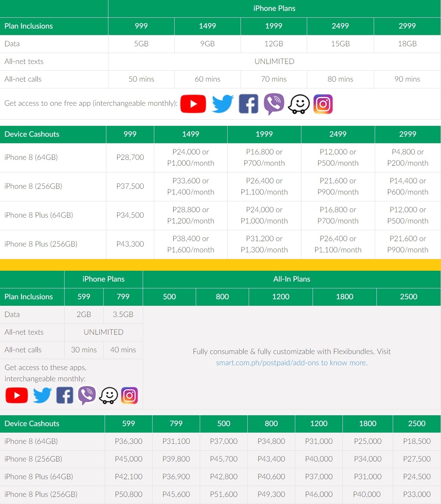
Task: Click the Viber icon under 599/799 plan apps
Action: pyautogui.click(x=87, y=395)
